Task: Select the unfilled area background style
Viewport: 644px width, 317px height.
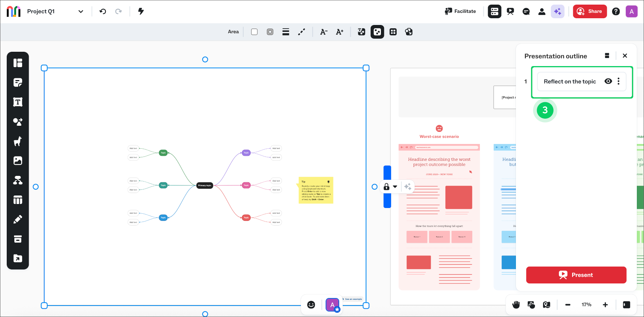Action: pyautogui.click(x=254, y=32)
